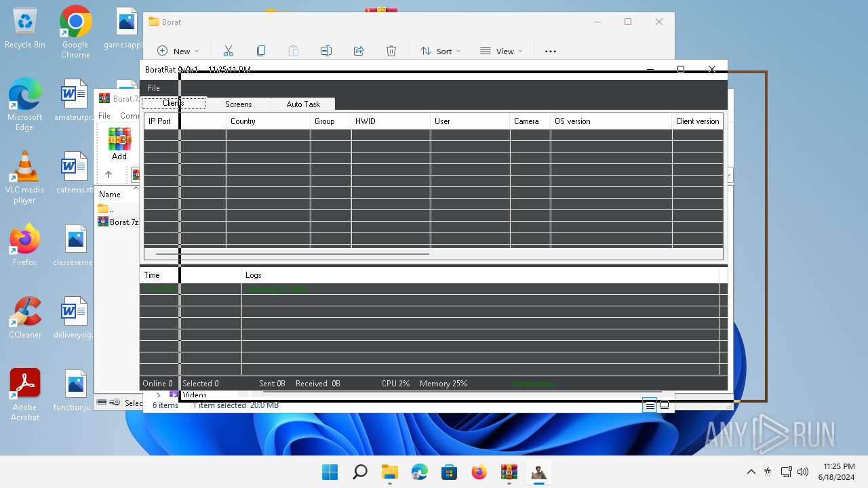
Task: Open Microsoft Store from the taskbar
Action: pos(450,472)
